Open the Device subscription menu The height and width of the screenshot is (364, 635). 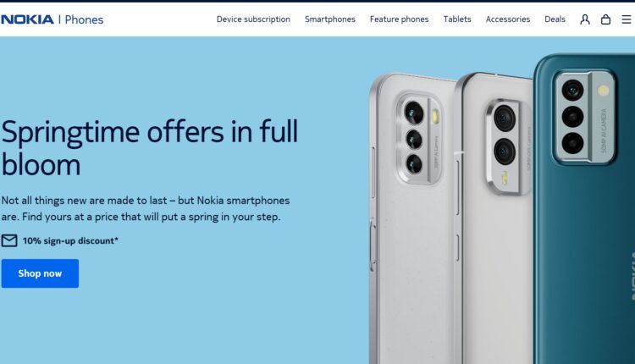(253, 19)
